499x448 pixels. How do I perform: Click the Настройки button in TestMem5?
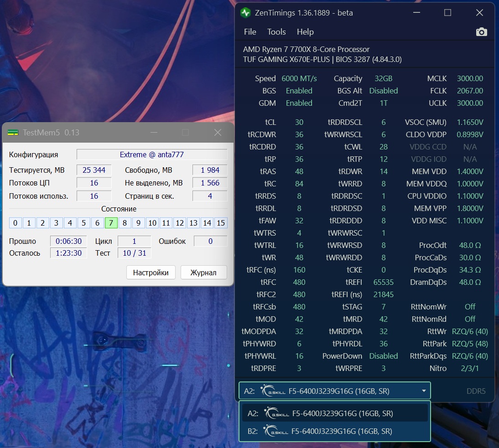[x=151, y=273]
